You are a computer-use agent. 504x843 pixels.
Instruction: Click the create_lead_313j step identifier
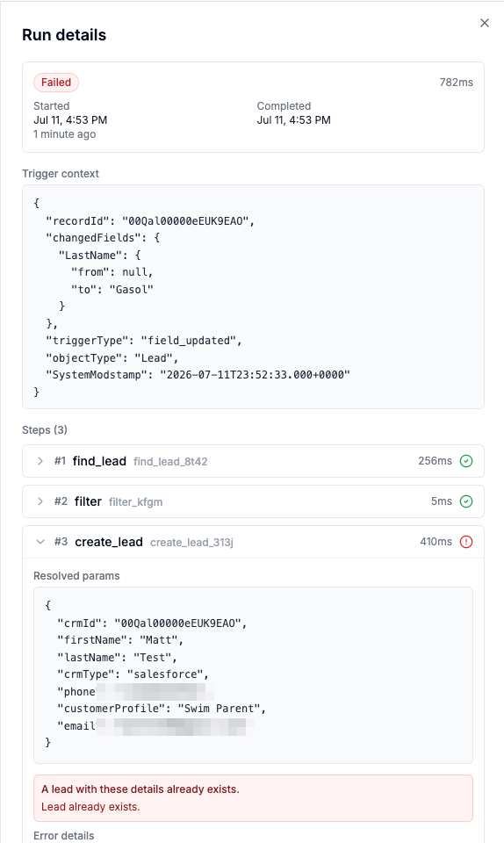tap(191, 542)
